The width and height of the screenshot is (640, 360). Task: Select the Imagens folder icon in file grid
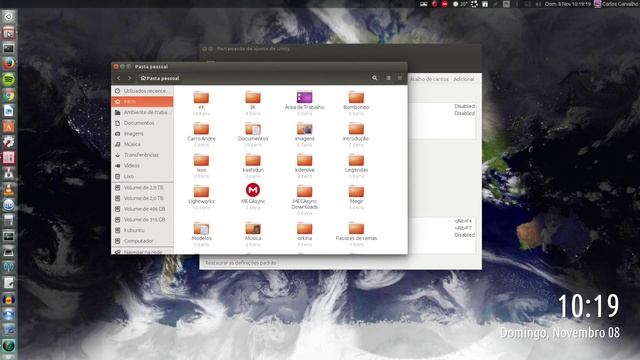pyautogui.click(x=304, y=129)
